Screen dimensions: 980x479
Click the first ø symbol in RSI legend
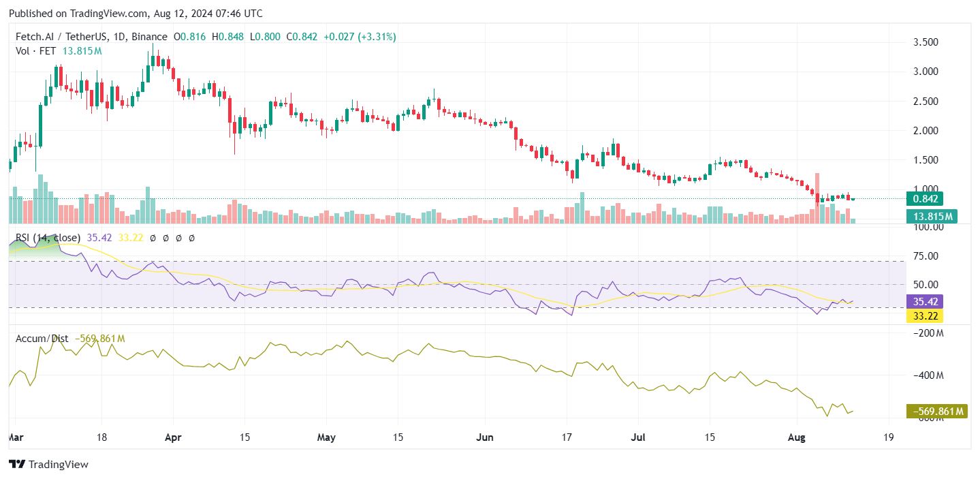click(x=153, y=238)
